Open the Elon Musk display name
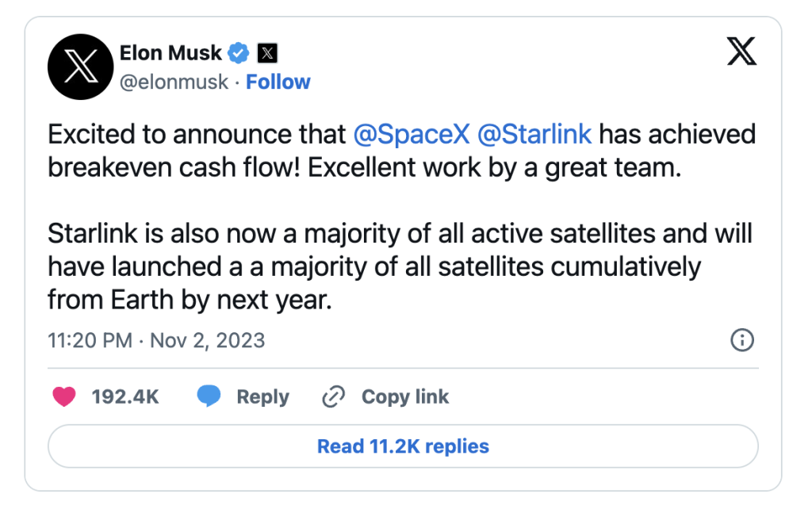Screen dimensions: 812x513 point(170,53)
